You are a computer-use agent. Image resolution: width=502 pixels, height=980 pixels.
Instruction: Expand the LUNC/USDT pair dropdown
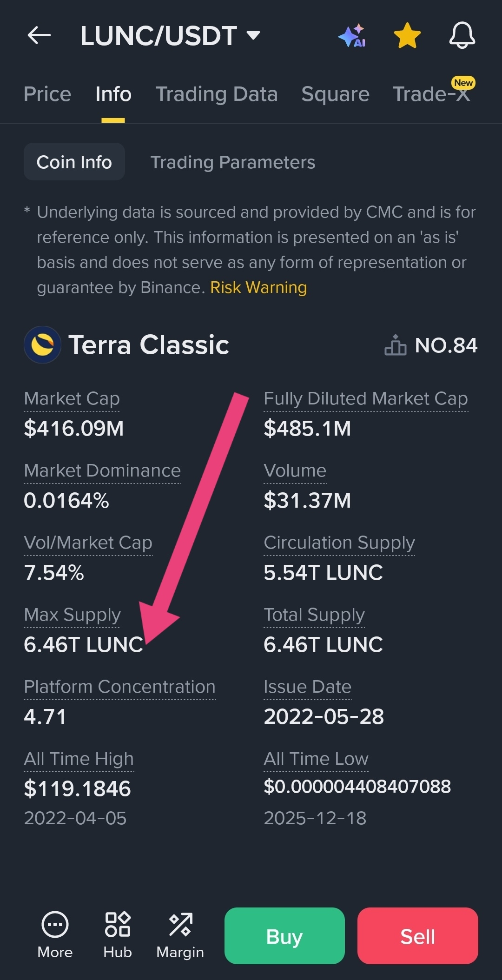[253, 35]
